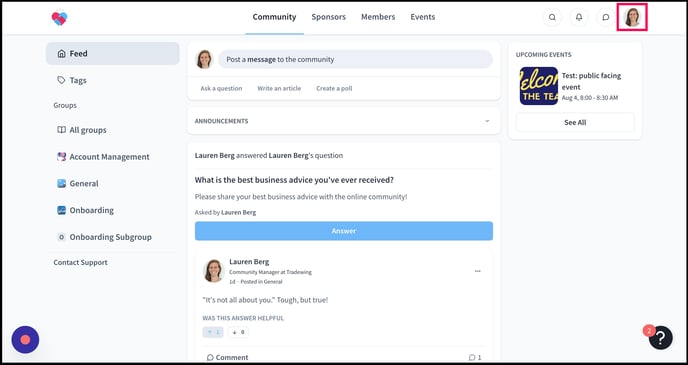
Task: Open the Test public facing event thumbnail
Action: (539, 86)
